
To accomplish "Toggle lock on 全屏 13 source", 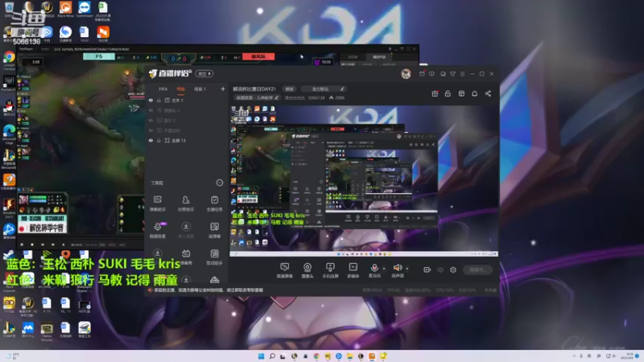I will pyautogui.click(x=159, y=140).
